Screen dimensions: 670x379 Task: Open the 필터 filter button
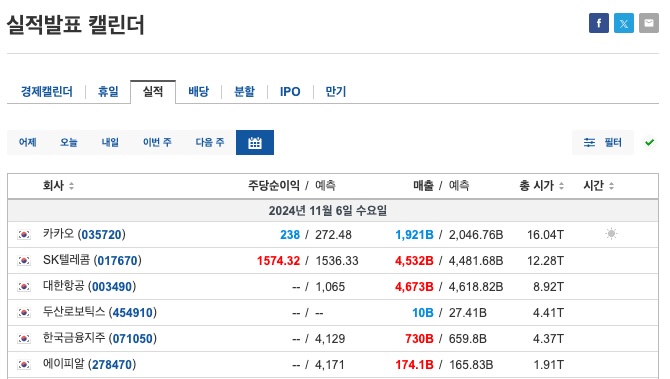coord(602,142)
